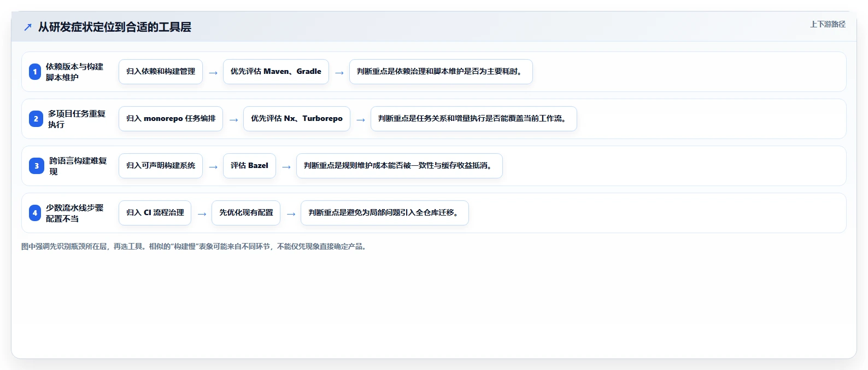Click the number 4 step badge
Viewport: 868px width, 370px height.
[x=35, y=213]
